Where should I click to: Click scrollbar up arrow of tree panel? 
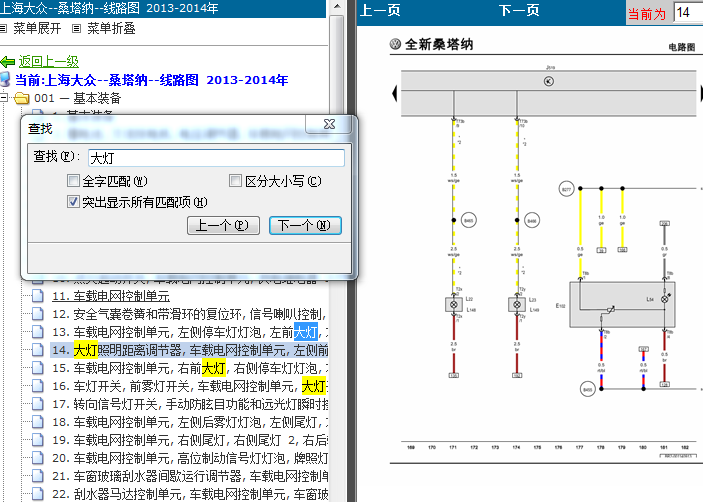pos(337,7)
